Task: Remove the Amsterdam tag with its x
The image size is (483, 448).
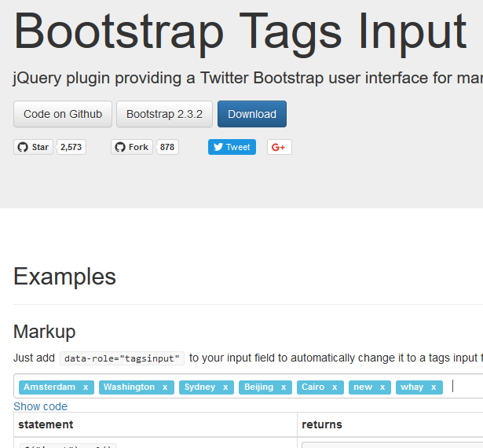Action: (x=86, y=387)
